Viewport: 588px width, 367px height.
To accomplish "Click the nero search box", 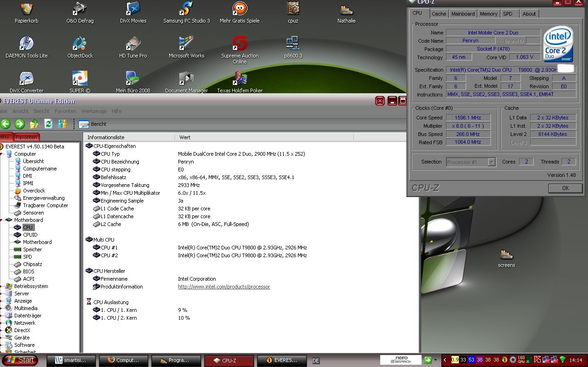I will pyautogui.click(x=400, y=360).
